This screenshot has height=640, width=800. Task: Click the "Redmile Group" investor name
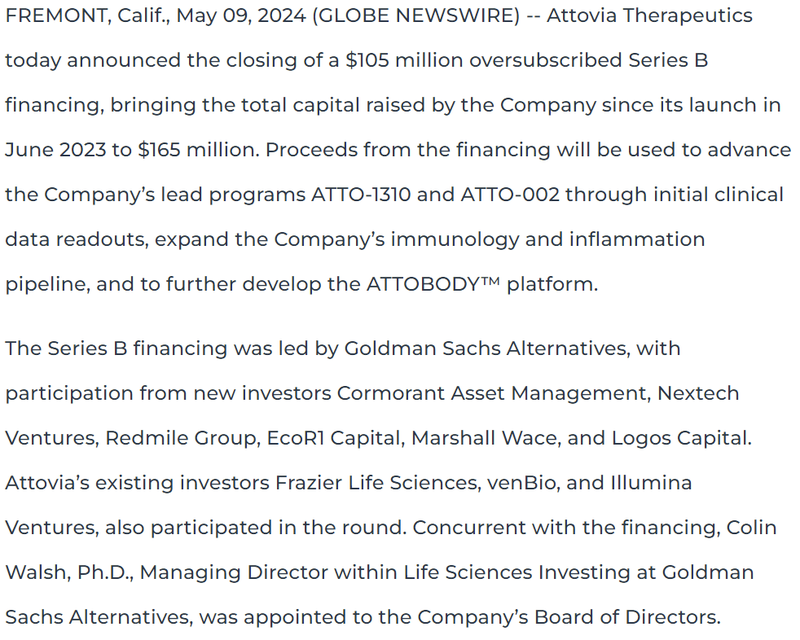tap(183, 438)
